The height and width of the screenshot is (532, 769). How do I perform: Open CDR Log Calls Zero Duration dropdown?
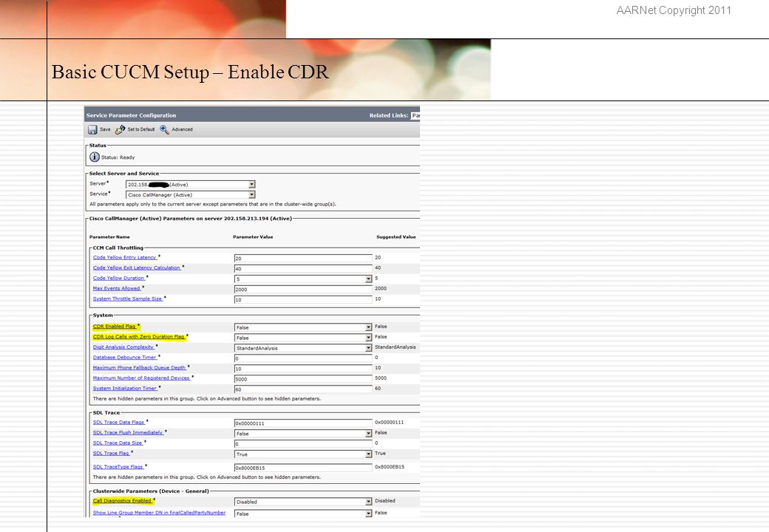(303, 338)
